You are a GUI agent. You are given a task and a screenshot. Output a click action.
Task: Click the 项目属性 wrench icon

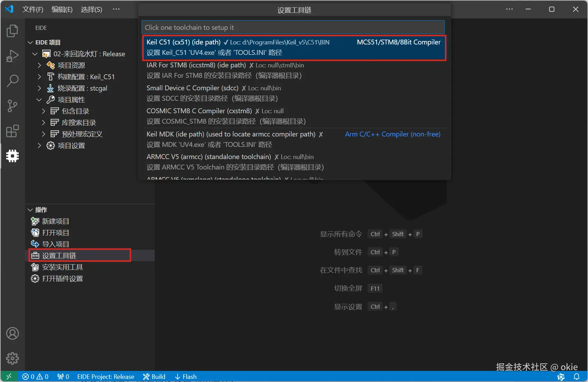[x=51, y=100]
